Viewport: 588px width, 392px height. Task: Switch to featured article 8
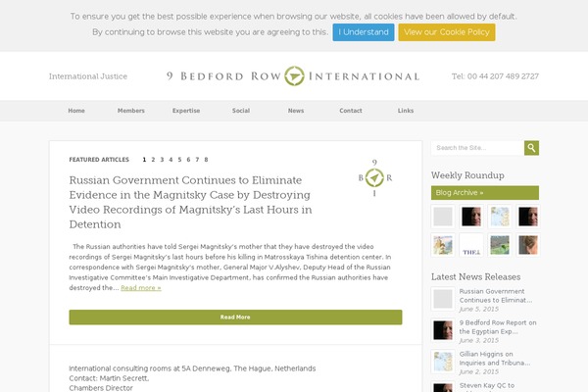206,160
